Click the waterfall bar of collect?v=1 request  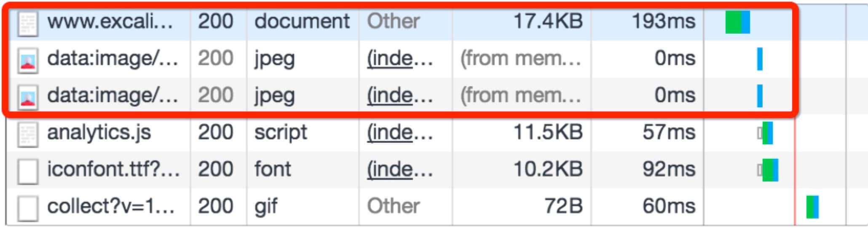pyautogui.click(x=812, y=207)
